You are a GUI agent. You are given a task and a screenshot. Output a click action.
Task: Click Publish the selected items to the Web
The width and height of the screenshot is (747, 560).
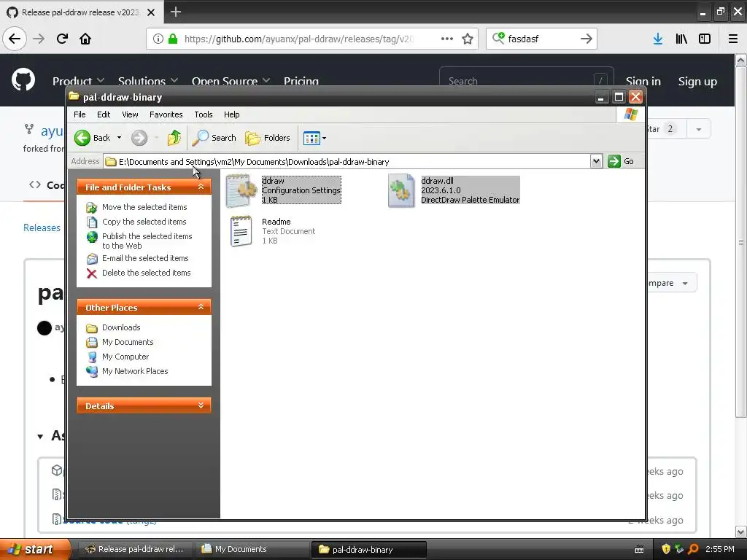click(x=147, y=241)
